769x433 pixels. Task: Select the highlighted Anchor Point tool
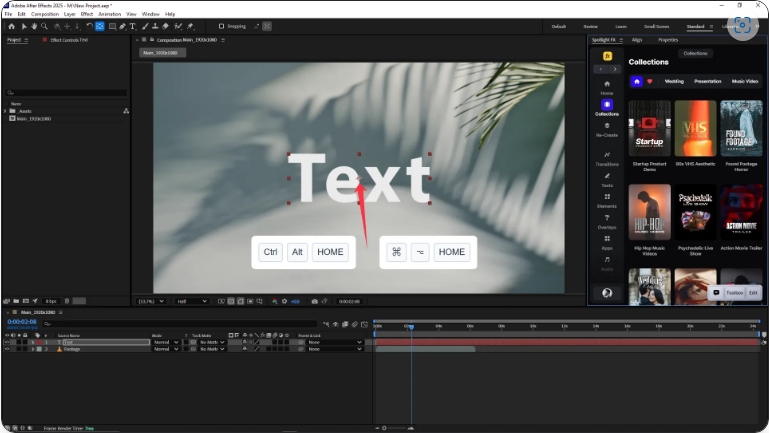coord(100,26)
